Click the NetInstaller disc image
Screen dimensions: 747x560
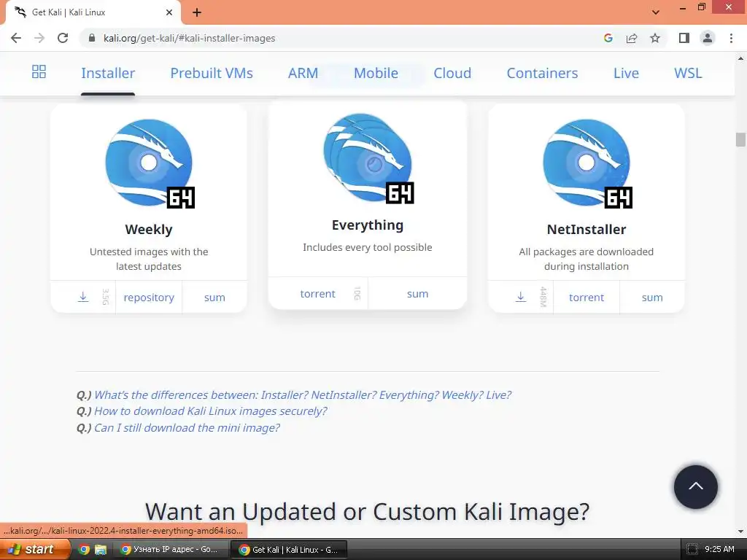point(587,163)
